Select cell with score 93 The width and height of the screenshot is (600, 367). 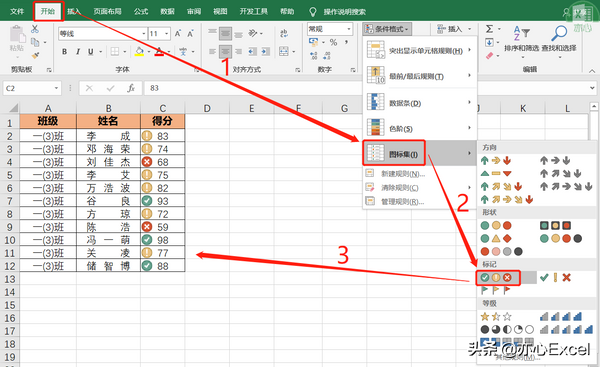tap(162, 201)
